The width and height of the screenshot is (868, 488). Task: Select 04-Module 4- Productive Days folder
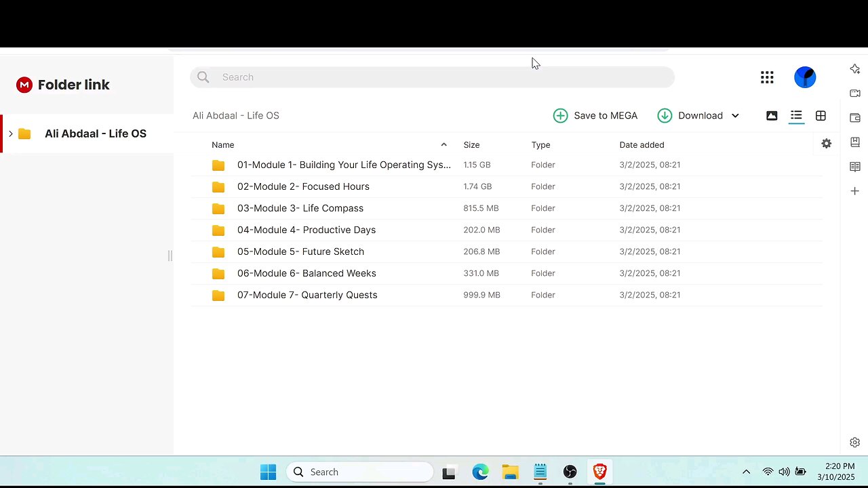coord(507,230)
